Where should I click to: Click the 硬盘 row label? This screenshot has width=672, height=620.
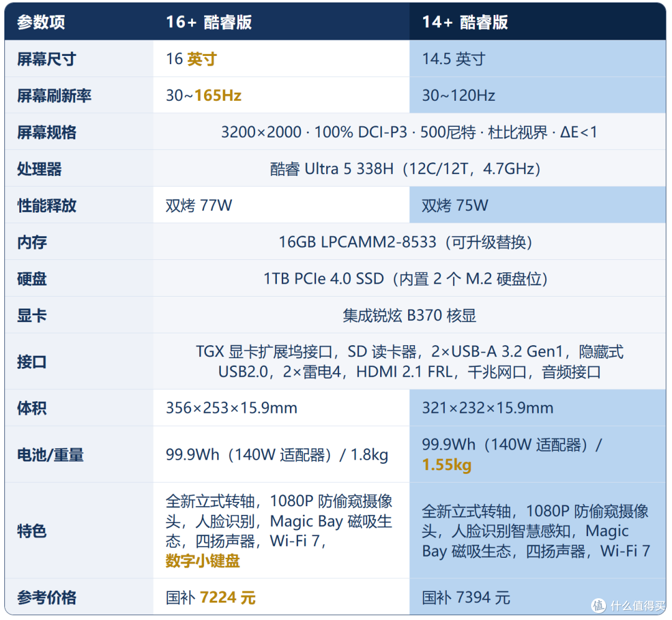pos(32,279)
